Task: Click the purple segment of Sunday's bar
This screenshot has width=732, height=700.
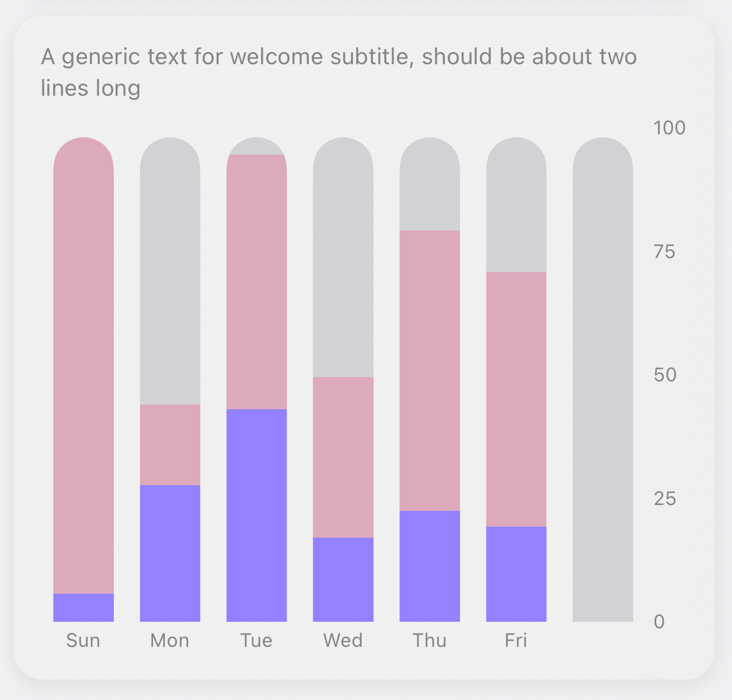Action: click(x=83, y=607)
